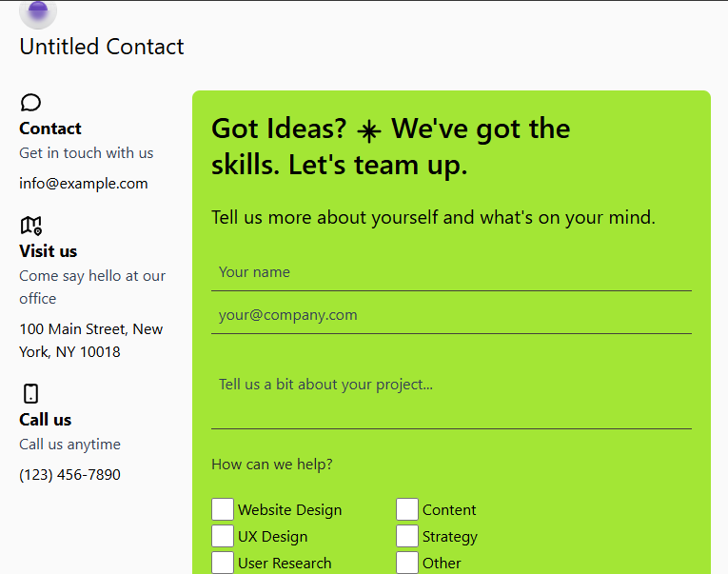Click the Website Design label text
Viewport: 728px width, 574px height.
coord(289,510)
